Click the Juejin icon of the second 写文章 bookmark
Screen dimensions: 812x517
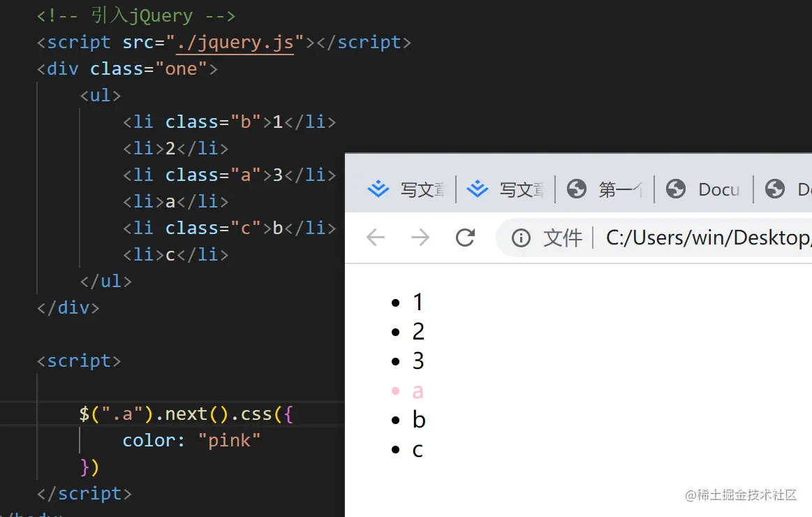click(x=478, y=189)
